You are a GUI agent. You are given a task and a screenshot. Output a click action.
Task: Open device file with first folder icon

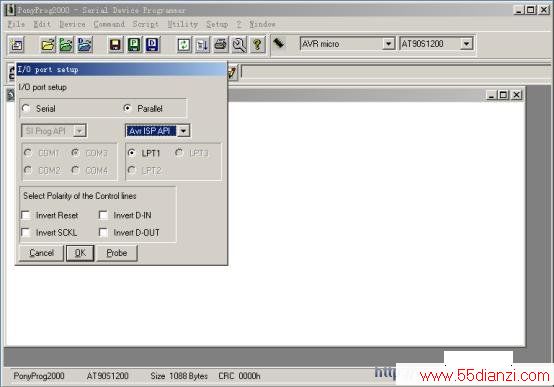tap(48, 45)
